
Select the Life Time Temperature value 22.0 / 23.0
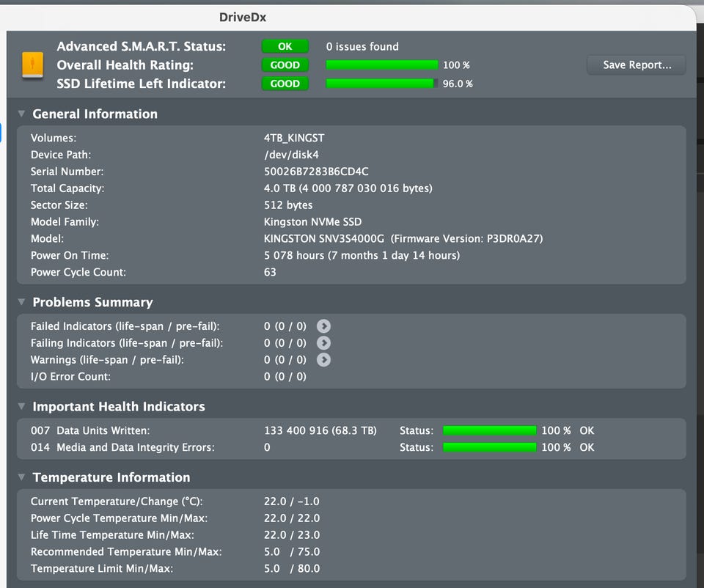pyautogui.click(x=292, y=535)
